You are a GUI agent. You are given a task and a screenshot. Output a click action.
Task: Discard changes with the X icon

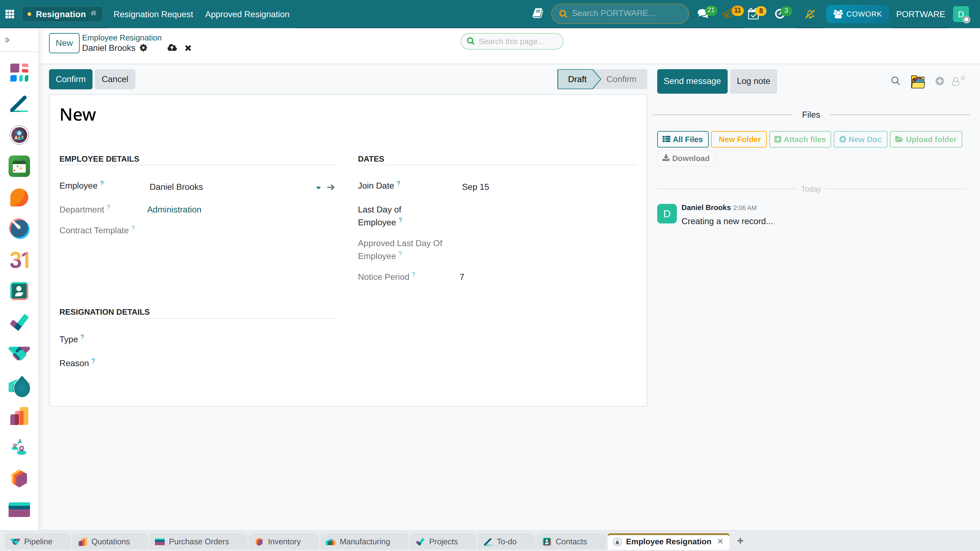(188, 48)
